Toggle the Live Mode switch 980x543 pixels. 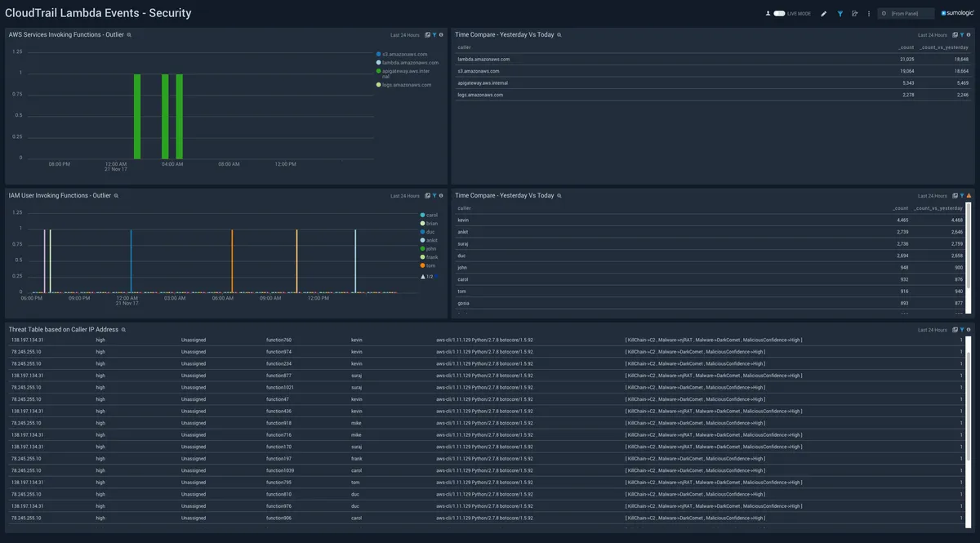[x=779, y=14]
